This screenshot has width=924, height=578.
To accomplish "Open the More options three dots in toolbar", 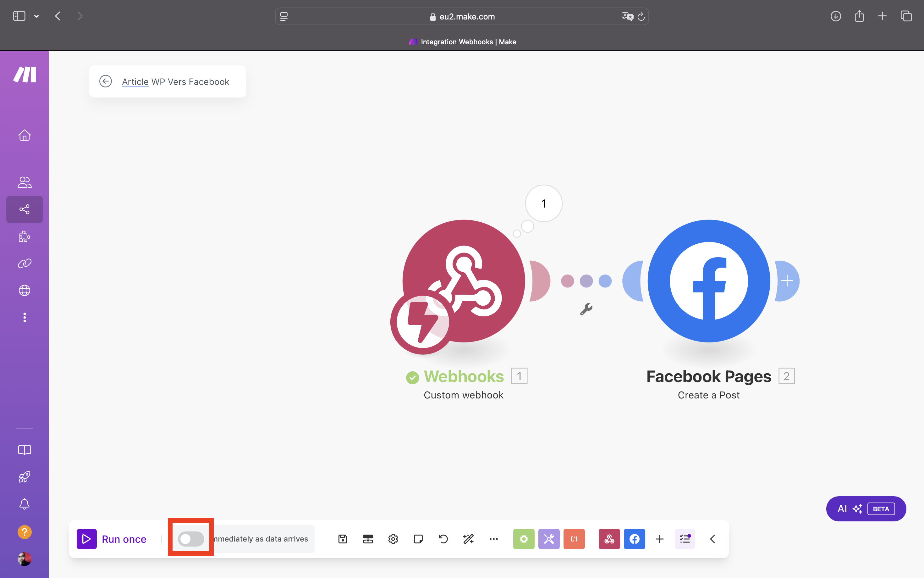I will [493, 539].
